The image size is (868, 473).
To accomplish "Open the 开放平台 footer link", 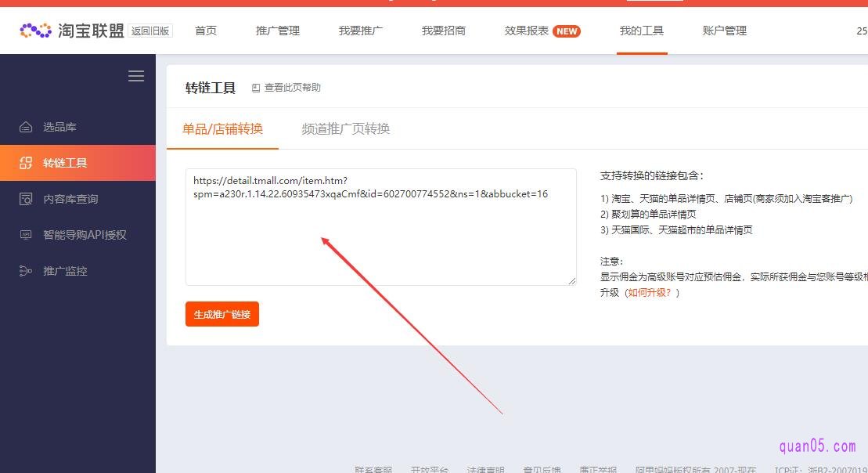I will click(x=430, y=469).
